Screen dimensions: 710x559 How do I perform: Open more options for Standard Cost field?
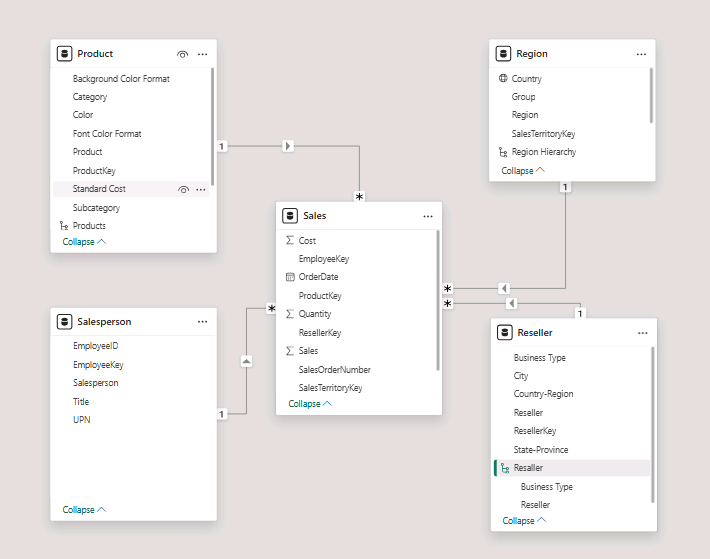pyautogui.click(x=201, y=189)
